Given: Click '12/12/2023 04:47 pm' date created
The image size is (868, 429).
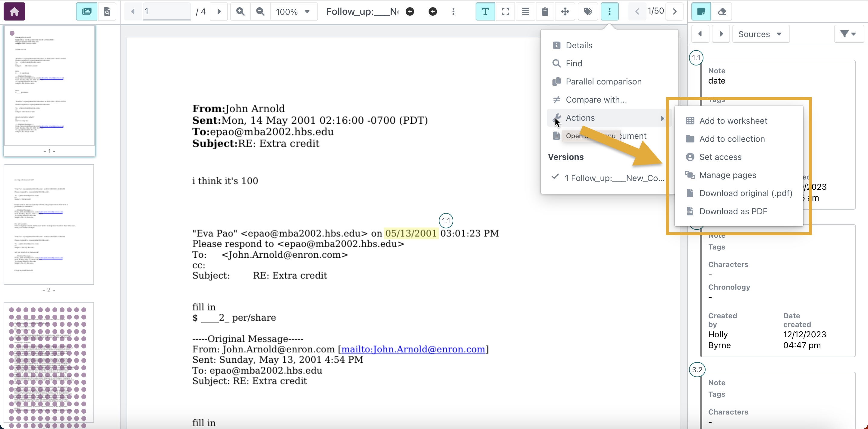Looking at the screenshot, I should click(805, 340).
